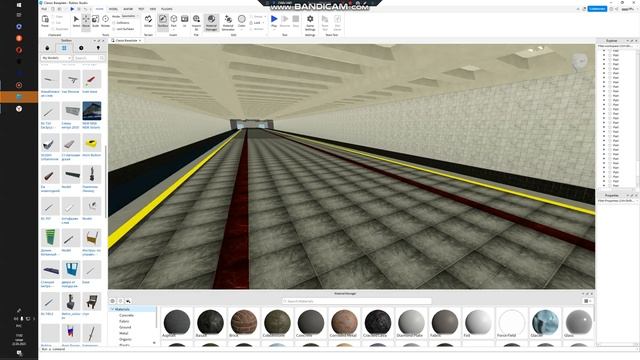Expand the Color dropdown arrow
The image size is (640, 360).
[242, 29]
